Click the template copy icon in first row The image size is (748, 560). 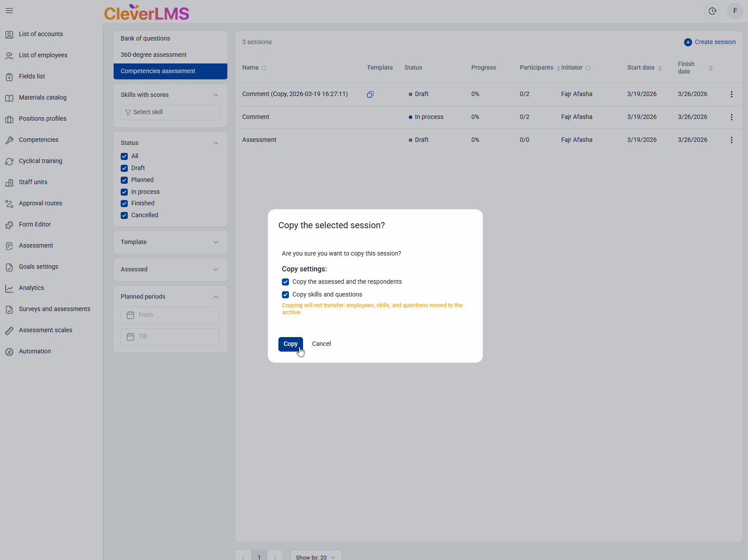click(x=370, y=94)
